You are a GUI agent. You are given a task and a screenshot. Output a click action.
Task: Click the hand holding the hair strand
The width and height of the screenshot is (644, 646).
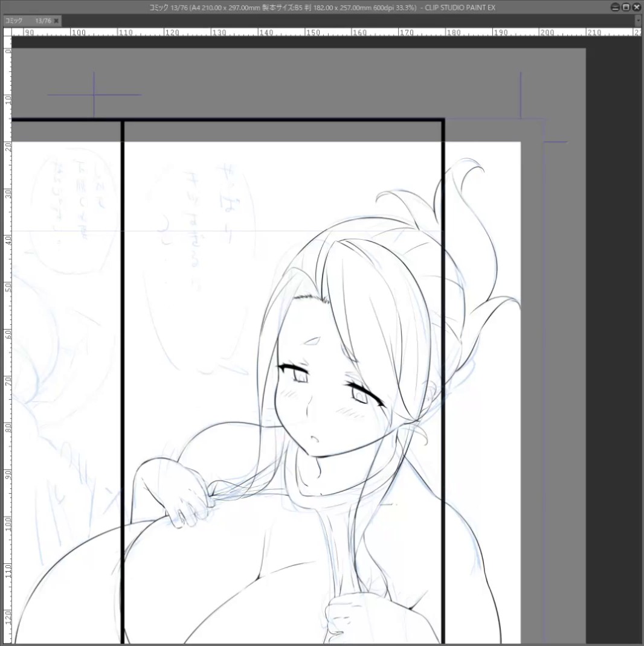(x=177, y=491)
